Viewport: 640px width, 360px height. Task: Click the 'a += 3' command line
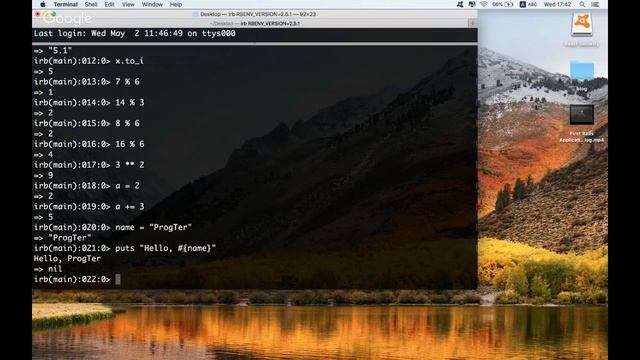coord(89,207)
